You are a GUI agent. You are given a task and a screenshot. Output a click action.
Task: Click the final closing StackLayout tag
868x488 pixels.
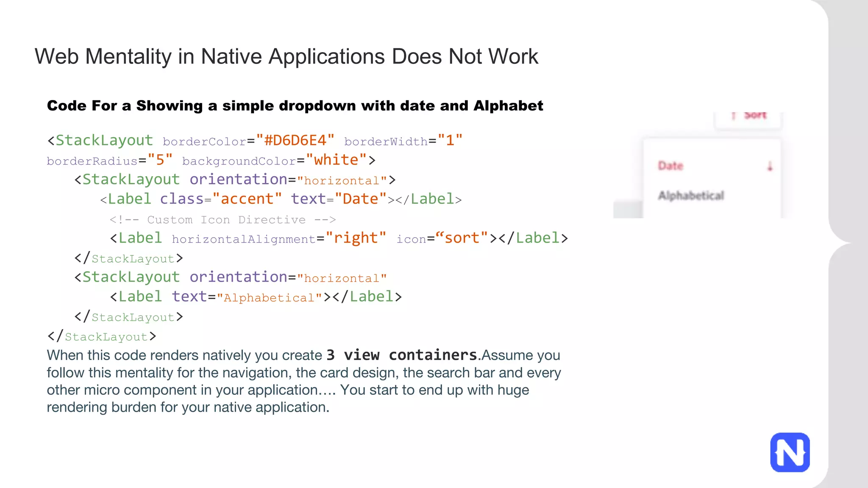pos(102,336)
